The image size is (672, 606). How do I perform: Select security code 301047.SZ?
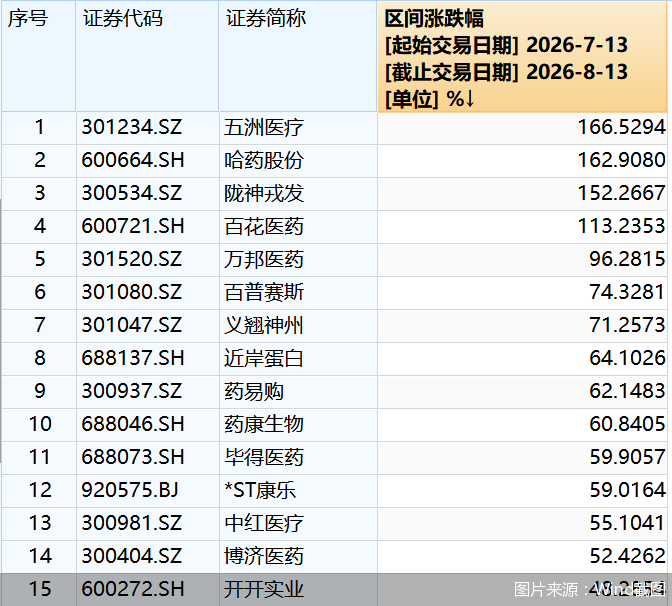[x=132, y=325]
